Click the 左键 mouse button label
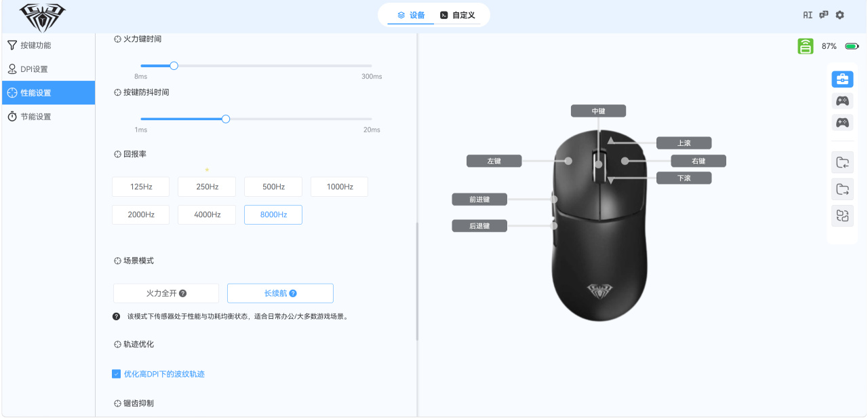Screen dimensions: 868x418 494,161
